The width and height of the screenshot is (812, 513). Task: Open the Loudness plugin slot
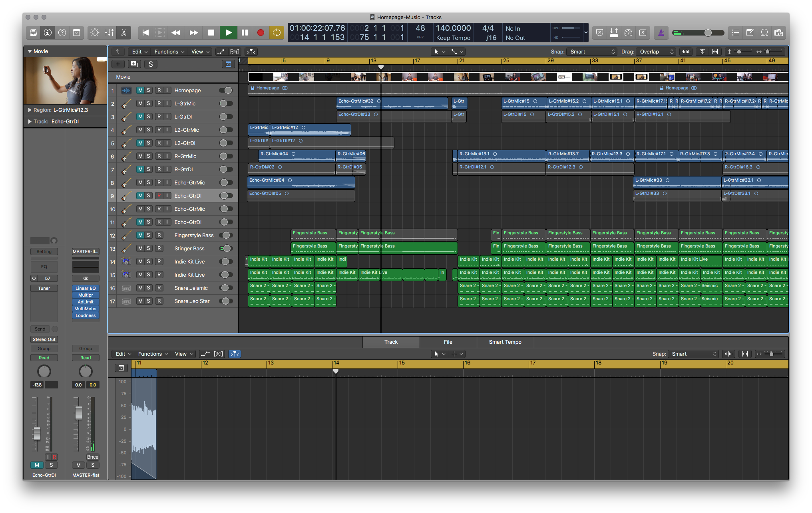coord(86,315)
